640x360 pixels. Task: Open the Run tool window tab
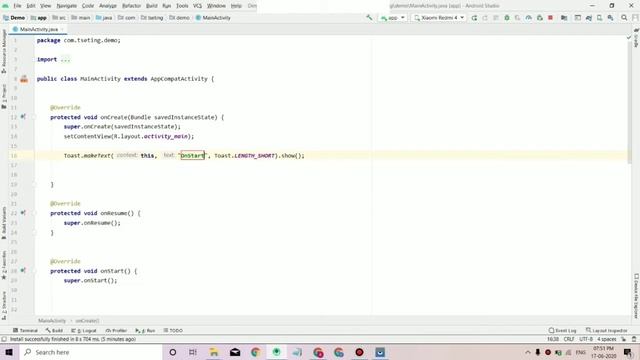point(145,330)
